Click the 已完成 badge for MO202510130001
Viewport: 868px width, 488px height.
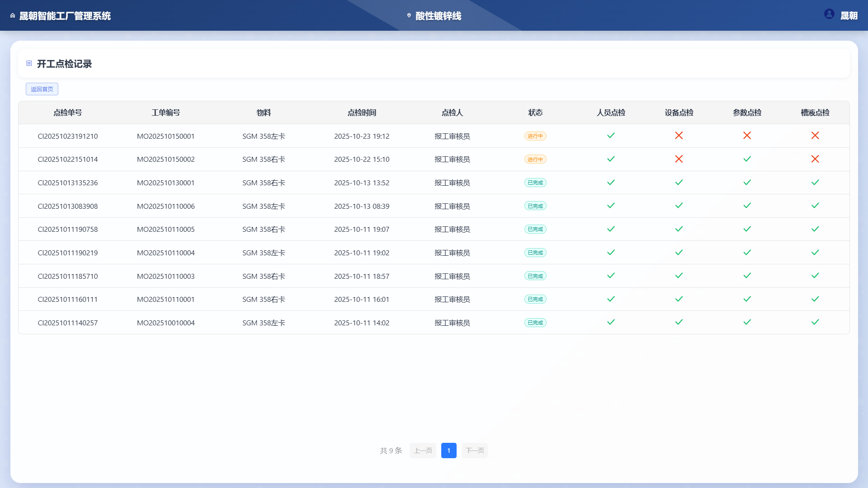[535, 183]
